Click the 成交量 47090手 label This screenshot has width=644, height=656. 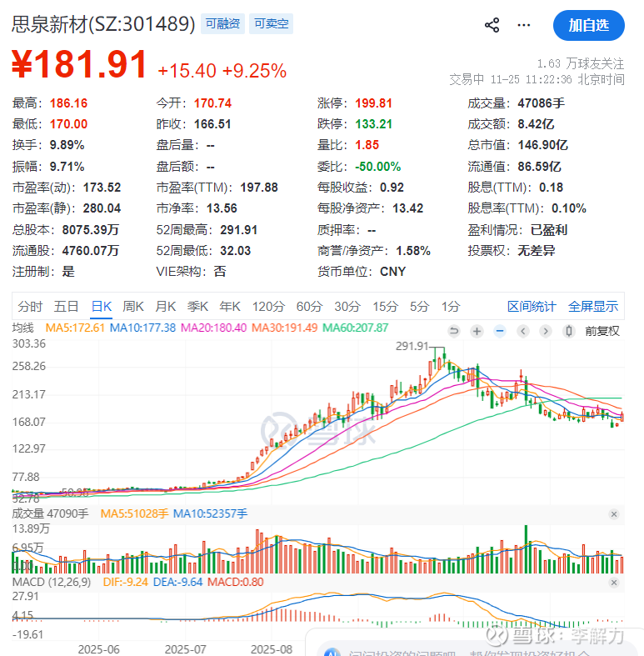pyautogui.click(x=50, y=513)
